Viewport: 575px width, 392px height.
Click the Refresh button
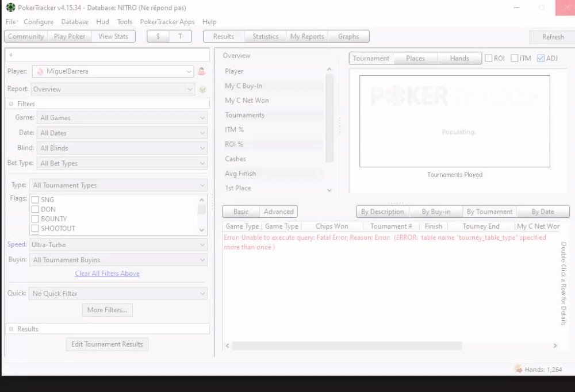(553, 37)
